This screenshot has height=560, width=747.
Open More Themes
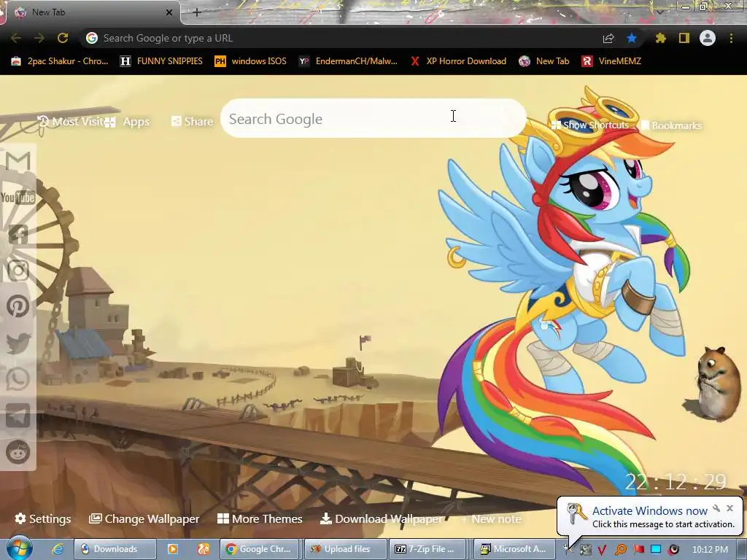tap(260, 519)
